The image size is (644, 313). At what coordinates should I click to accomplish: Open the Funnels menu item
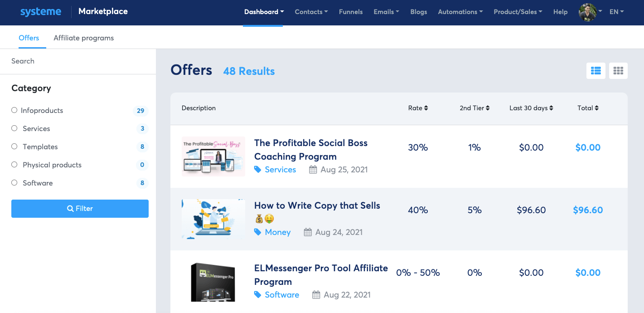click(x=351, y=12)
